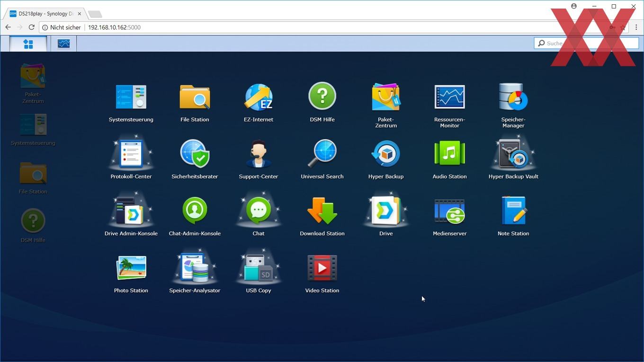Reload the browser page
This screenshot has width=644, height=362.
[x=32, y=27]
